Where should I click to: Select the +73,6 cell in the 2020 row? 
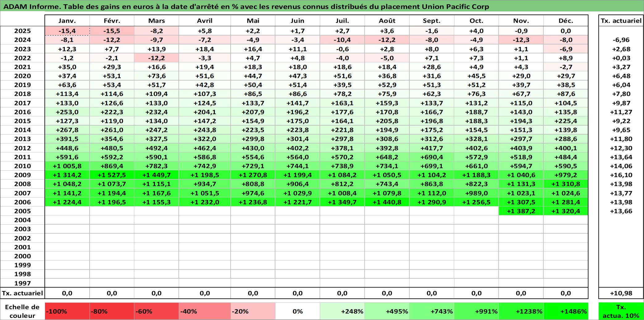coord(157,76)
